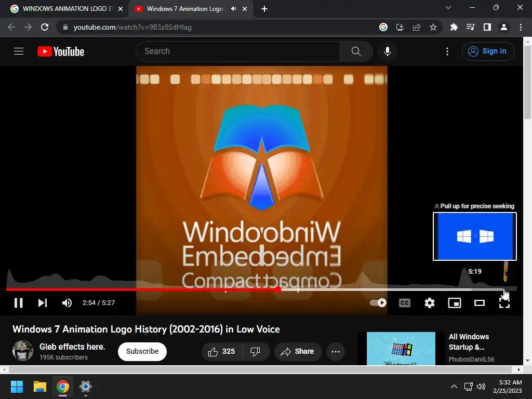Open the Chrome three-dot menu
532x399 pixels.
coord(521,27)
